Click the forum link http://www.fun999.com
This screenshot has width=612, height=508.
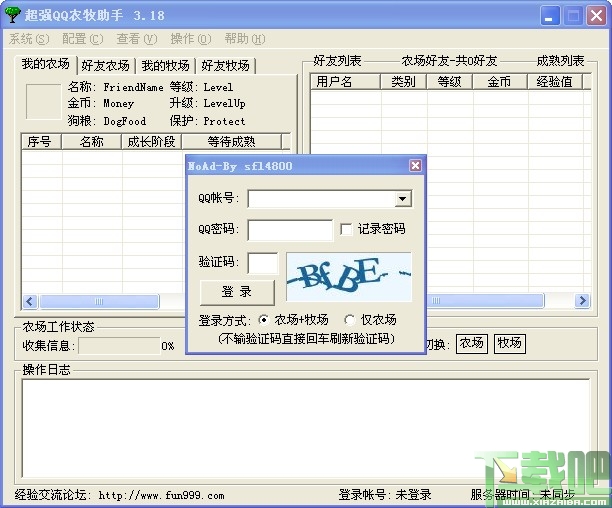[x=161, y=496]
